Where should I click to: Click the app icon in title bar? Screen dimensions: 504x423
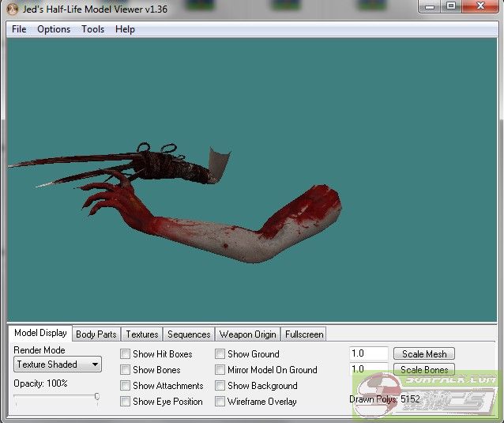[11, 8]
